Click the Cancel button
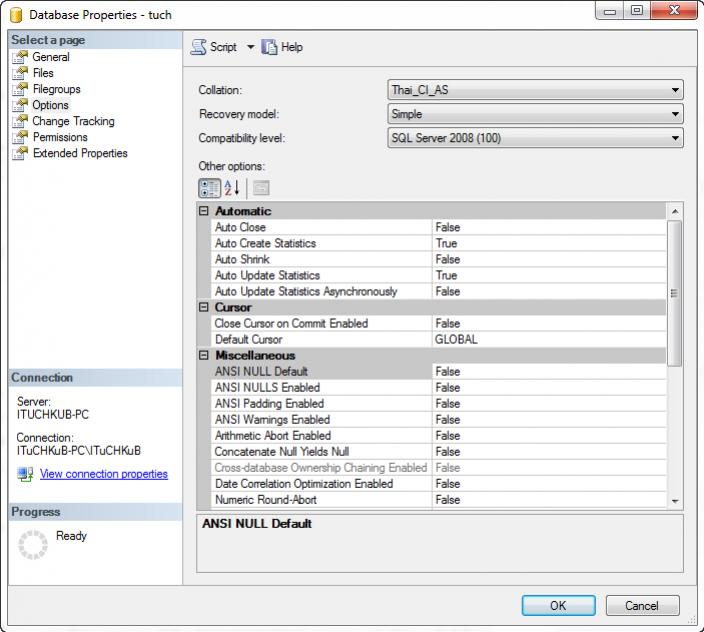Viewport: 704px width, 632px height. click(x=642, y=606)
